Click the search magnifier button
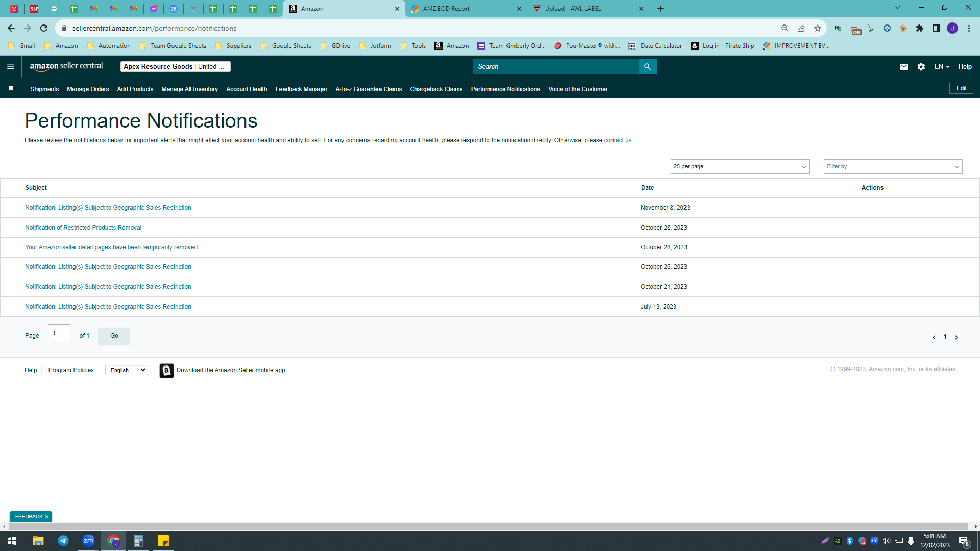This screenshot has height=551, width=980. click(x=647, y=67)
